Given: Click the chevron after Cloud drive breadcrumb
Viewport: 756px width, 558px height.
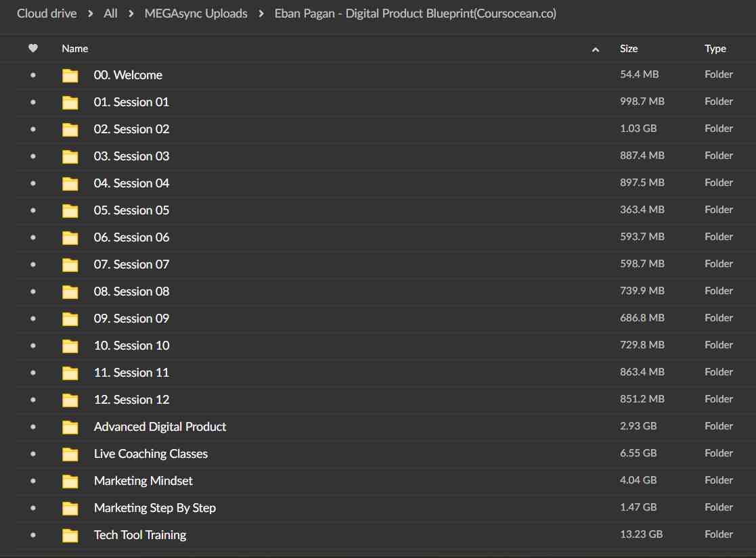Looking at the screenshot, I should click(90, 14).
